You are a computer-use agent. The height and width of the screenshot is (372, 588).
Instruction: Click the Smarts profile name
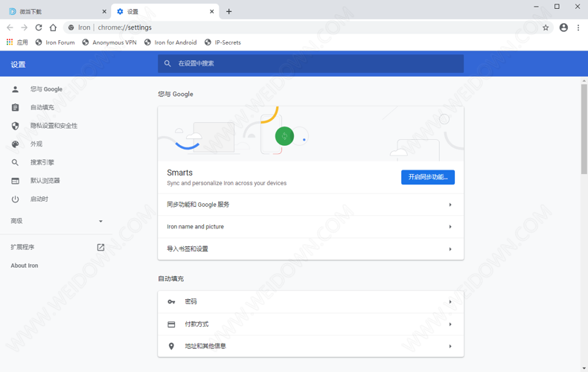pos(179,173)
